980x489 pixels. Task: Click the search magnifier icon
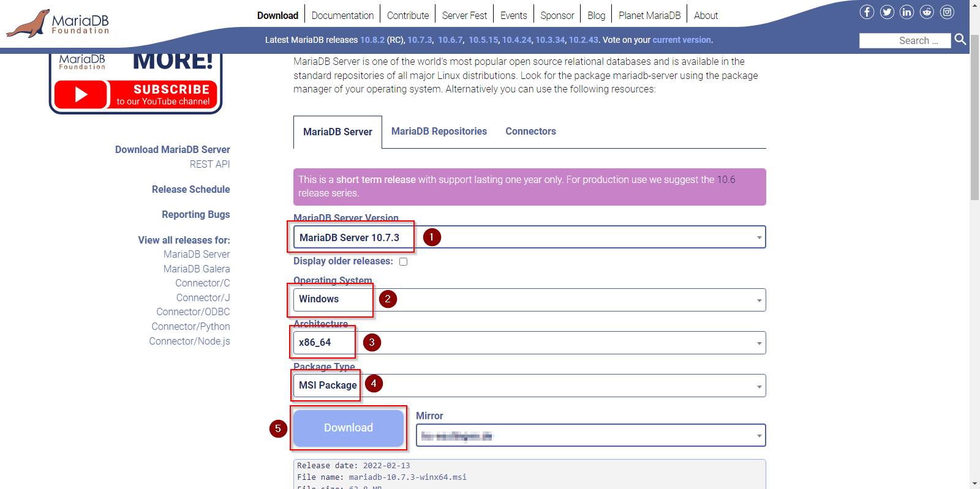(960, 40)
